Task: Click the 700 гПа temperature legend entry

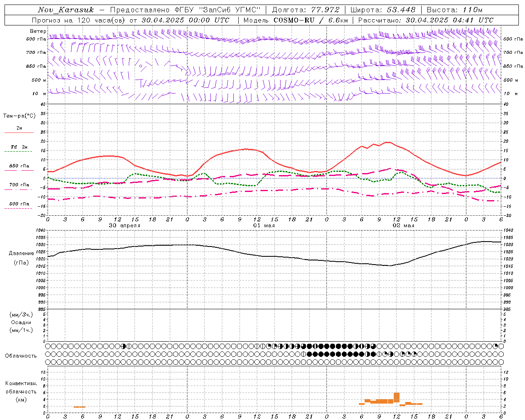Action: pos(19,185)
